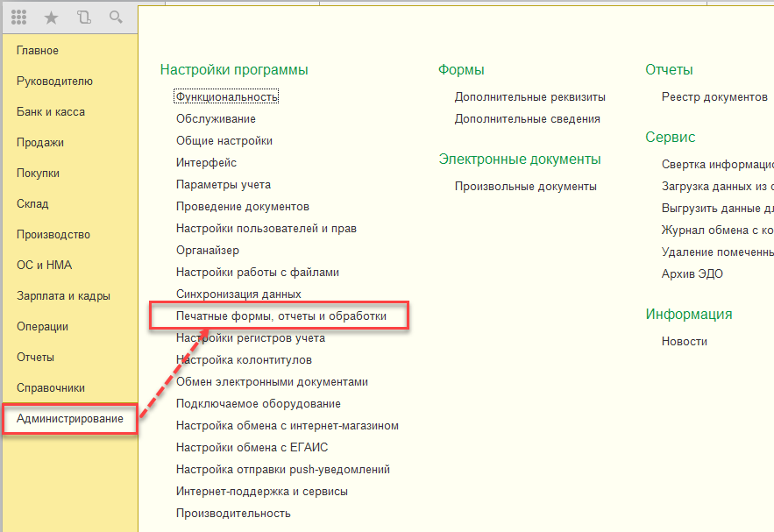The image size is (774, 532).
Task: Open Настройки работы с файлами
Action: [257, 273]
